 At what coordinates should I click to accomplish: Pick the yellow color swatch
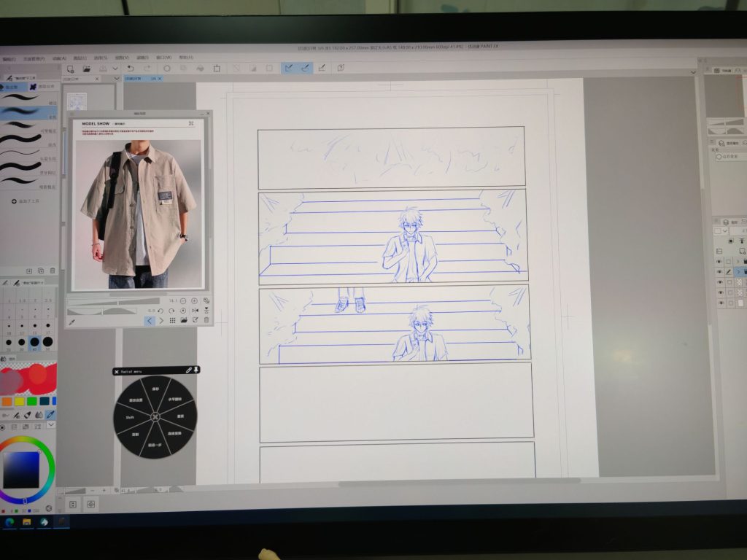(x=19, y=402)
